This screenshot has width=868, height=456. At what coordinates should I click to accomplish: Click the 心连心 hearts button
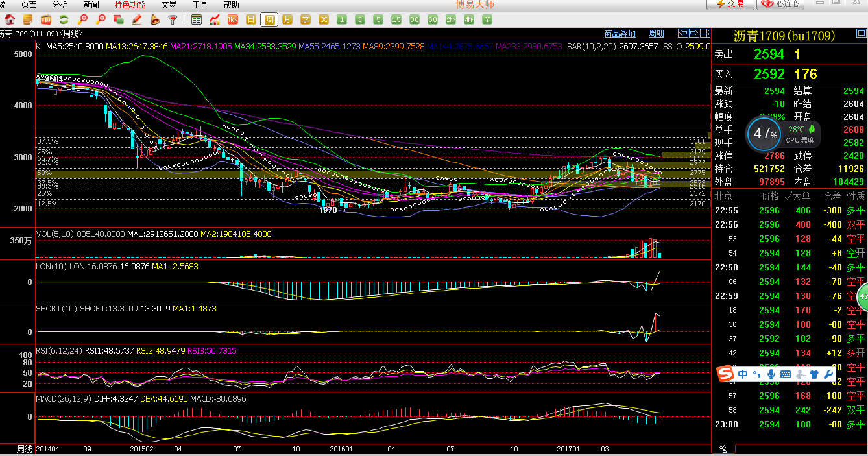[782, 4]
